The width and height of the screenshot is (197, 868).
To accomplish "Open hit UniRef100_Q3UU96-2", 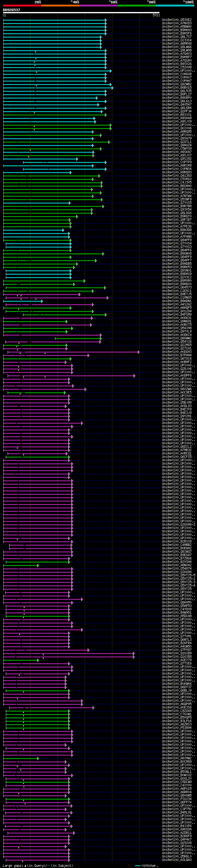I will coord(179,525).
